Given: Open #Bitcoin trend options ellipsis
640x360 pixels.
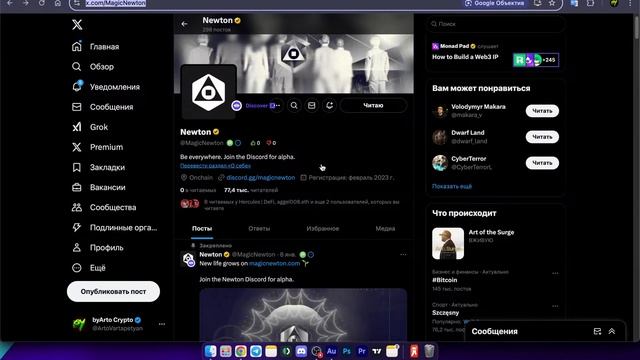Looking at the screenshot, I should tap(555, 273).
